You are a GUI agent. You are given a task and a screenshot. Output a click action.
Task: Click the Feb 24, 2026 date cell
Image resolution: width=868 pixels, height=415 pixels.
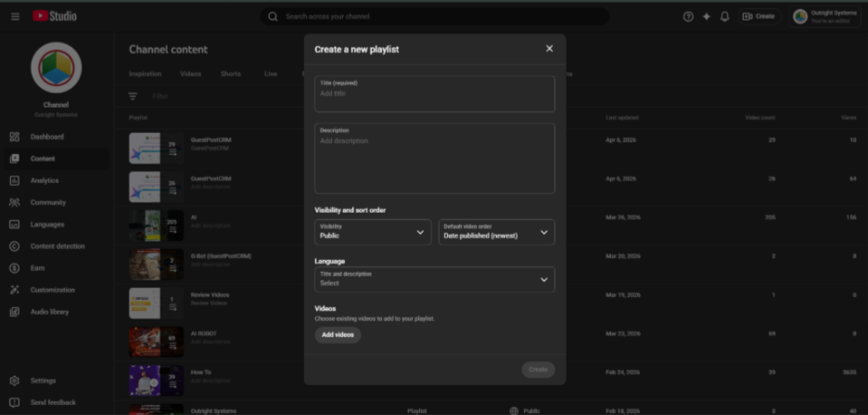(623, 372)
